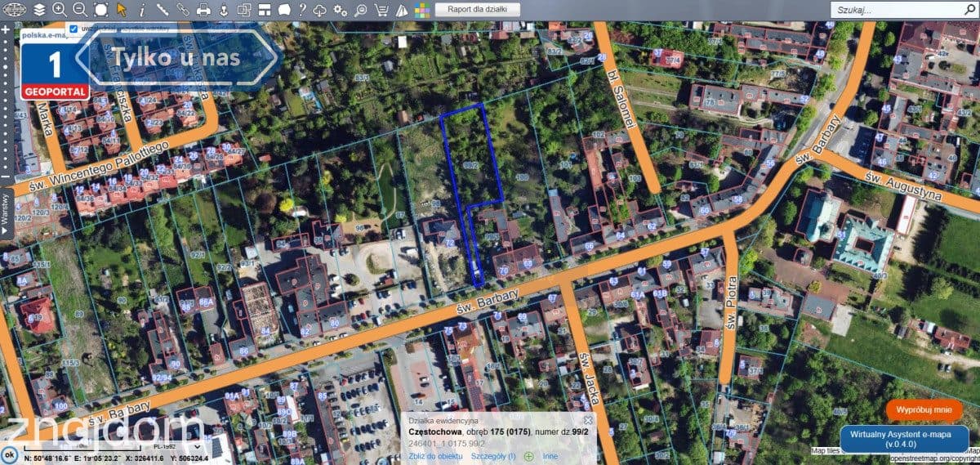Click the "Inne" link in popup
This screenshot has width=980, height=465.
[x=550, y=456]
